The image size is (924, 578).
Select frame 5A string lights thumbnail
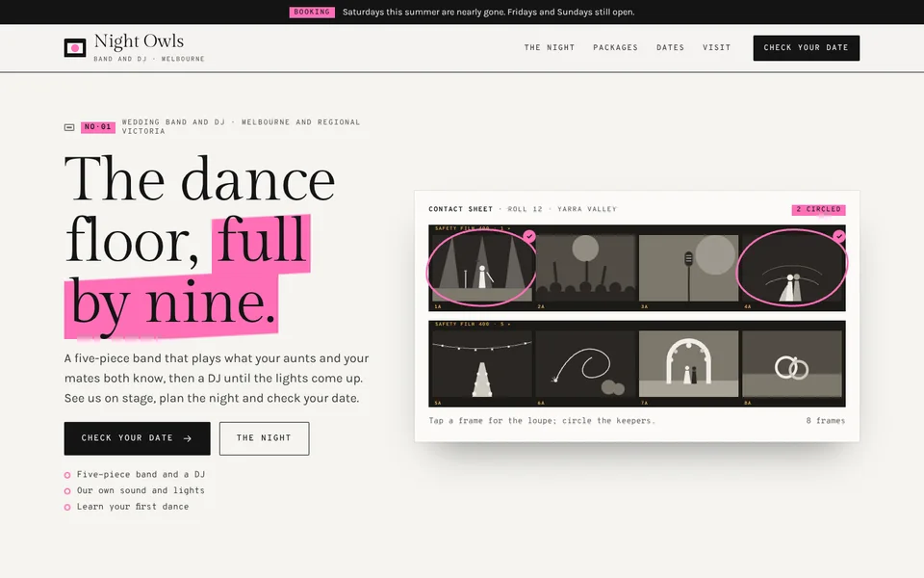pyautogui.click(x=482, y=364)
